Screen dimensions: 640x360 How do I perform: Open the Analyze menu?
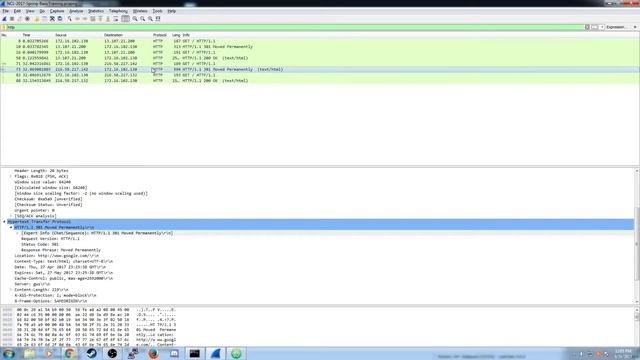[x=76, y=11]
